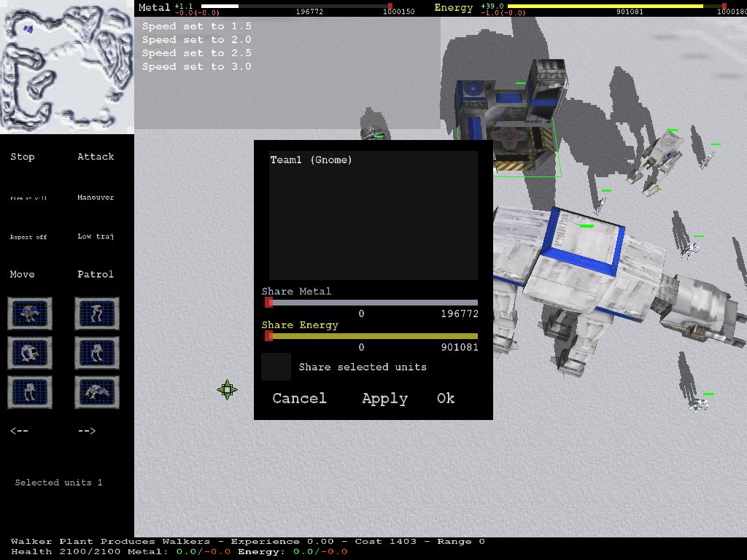Viewport: 747px width, 560px height.
Task: Confirm the share dialog with Ok
Action: click(446, 398)
